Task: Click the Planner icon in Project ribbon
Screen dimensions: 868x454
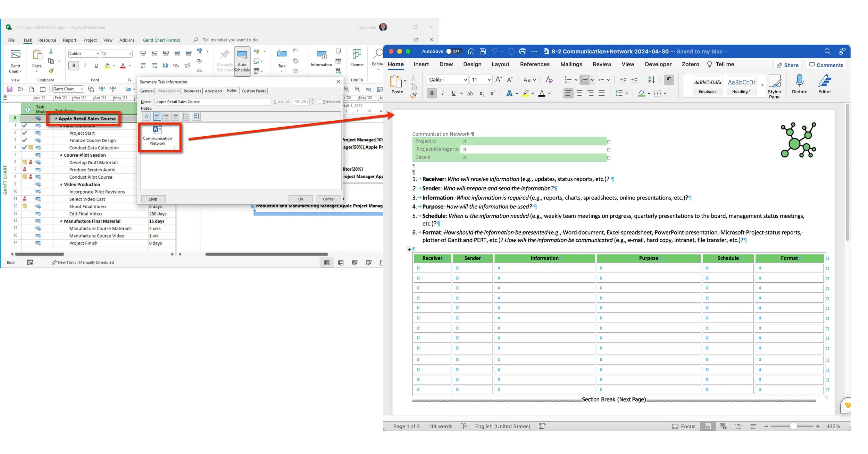Action: [357, 58]
